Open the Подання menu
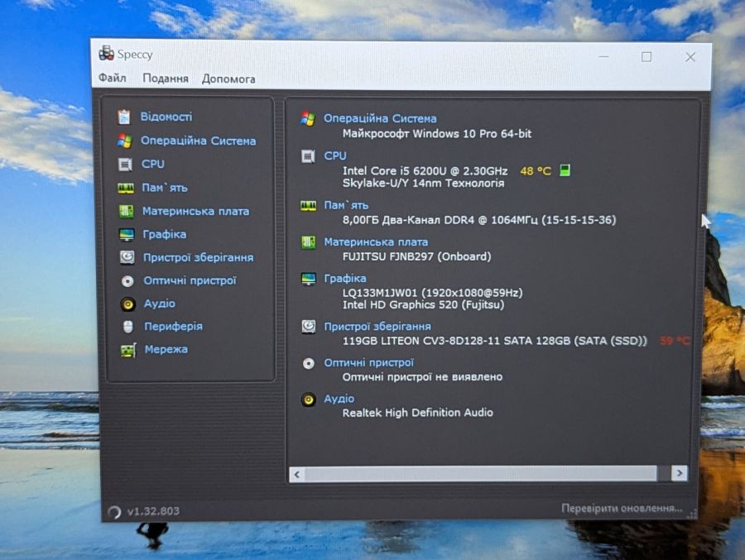Image resolution: width=745 pixels, height=560 pixels. tap(166, 79)
